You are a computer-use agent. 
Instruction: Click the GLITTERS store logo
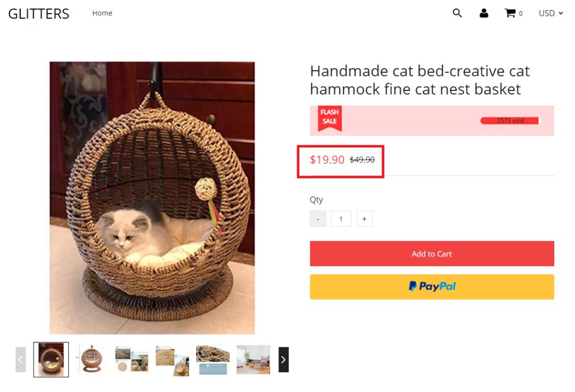click(39, 13)
